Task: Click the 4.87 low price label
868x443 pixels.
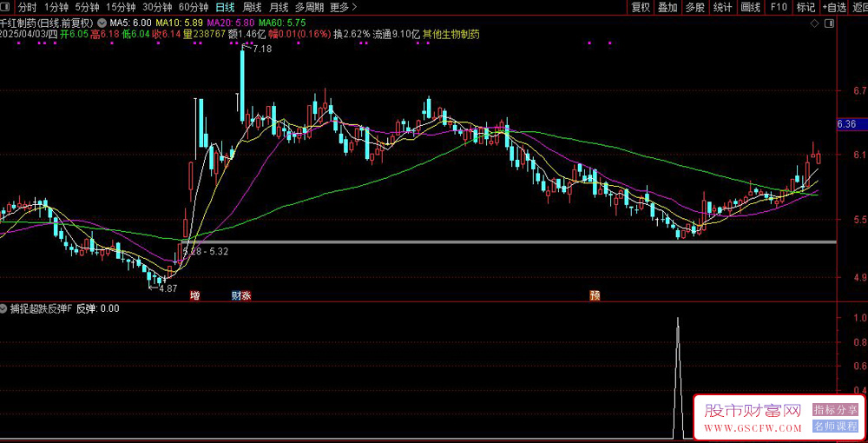Action: [x=168, y=288]
